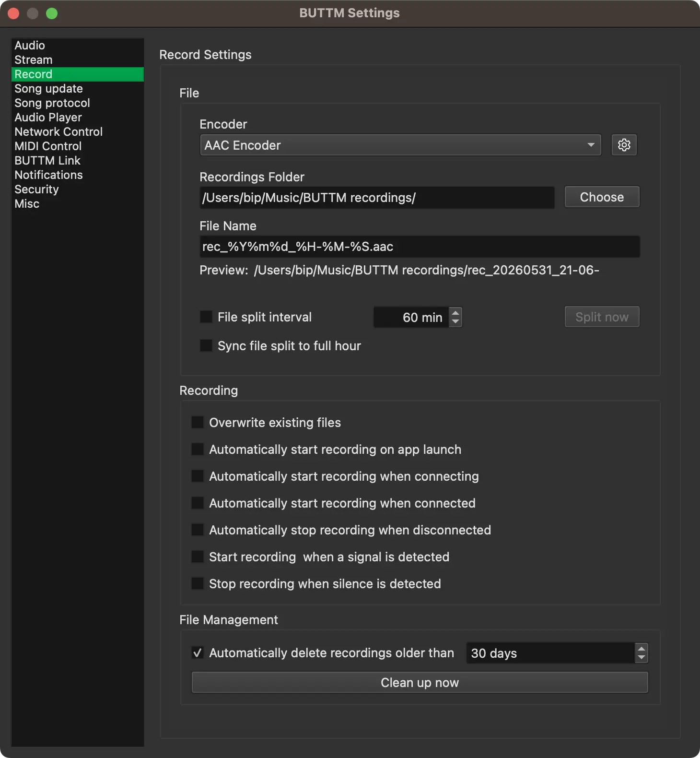Click the Split now button

tap(602, 317)
